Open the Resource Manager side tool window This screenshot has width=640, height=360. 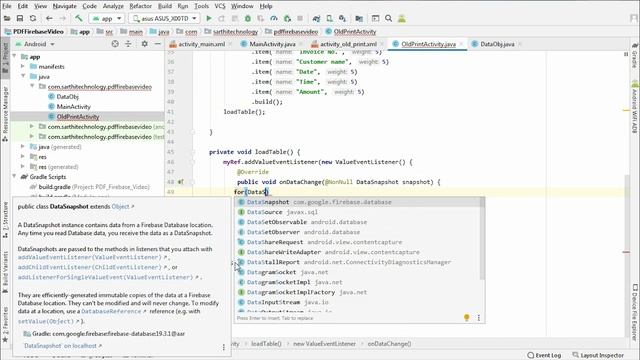(5, 114)
